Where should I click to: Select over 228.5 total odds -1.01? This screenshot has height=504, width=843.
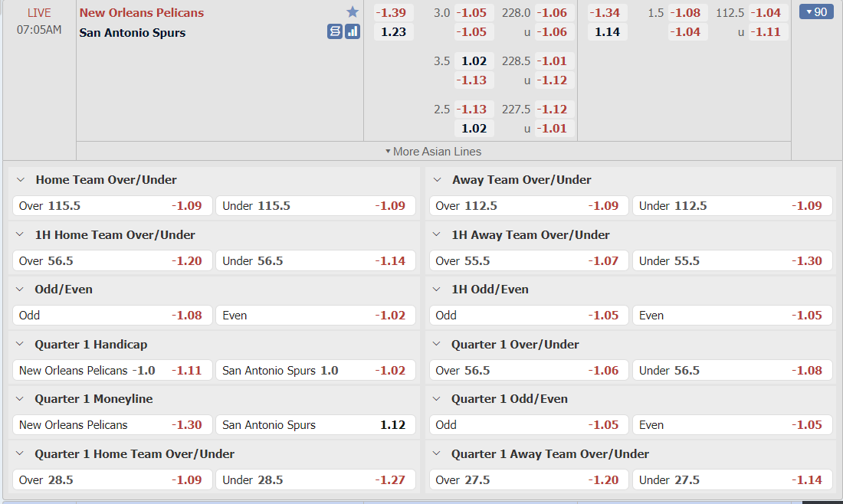point(554,61)
